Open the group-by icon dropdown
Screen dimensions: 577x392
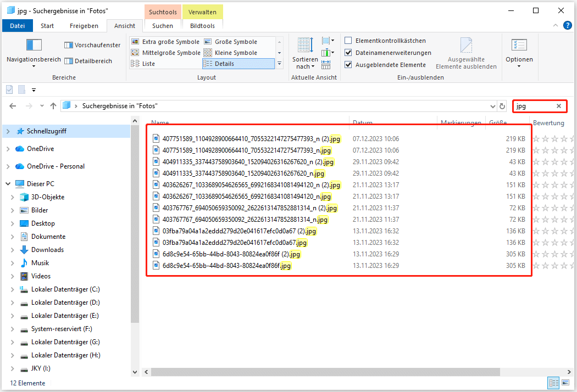(328, 41)
